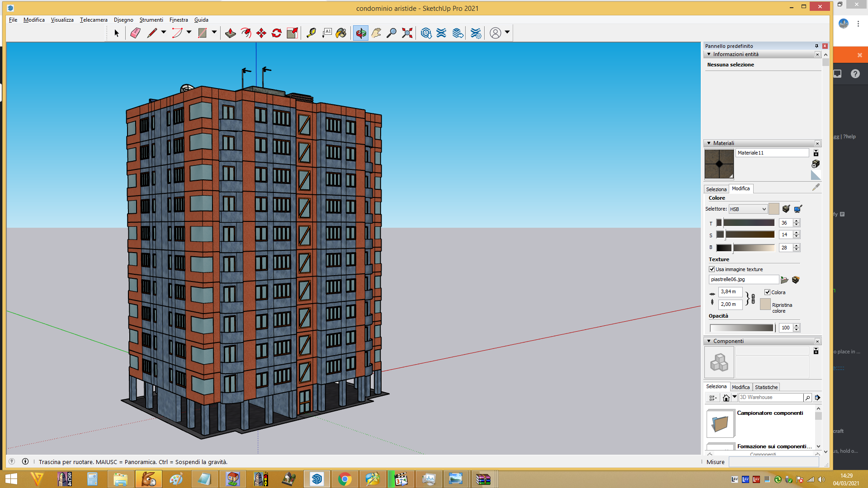
Task: Click the Zoom Extents tool
Action: click(407, 33)
